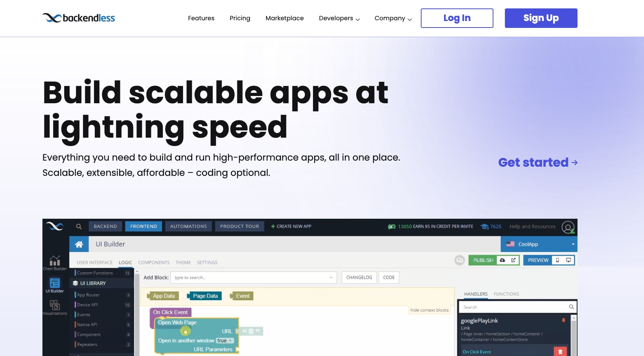Image resolution: width=644 pixels, height=356 pixels.
Task: Open Help and Resources
Action: pyautogui.click(x=532, y=226)
